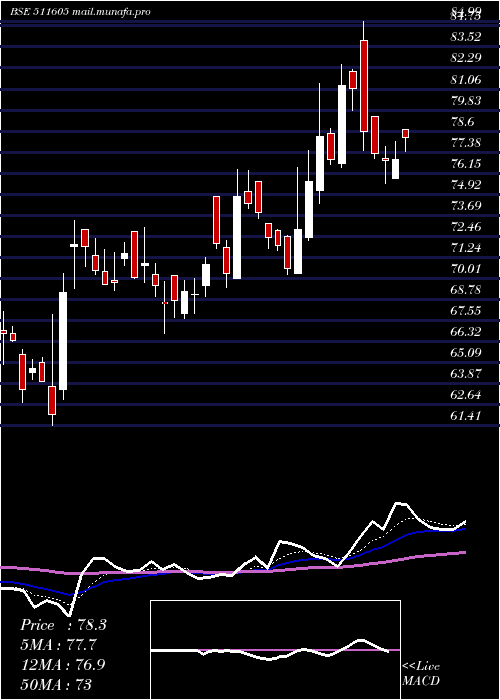Click the 'Price : 78.3' readout
Screen dimensions: 500x700
(63, 625)
